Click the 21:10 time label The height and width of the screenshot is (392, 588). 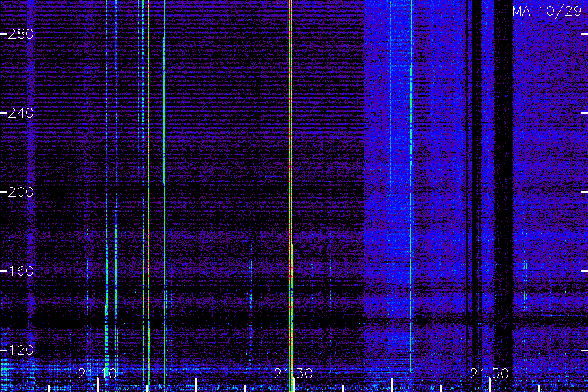pos(97,374)
